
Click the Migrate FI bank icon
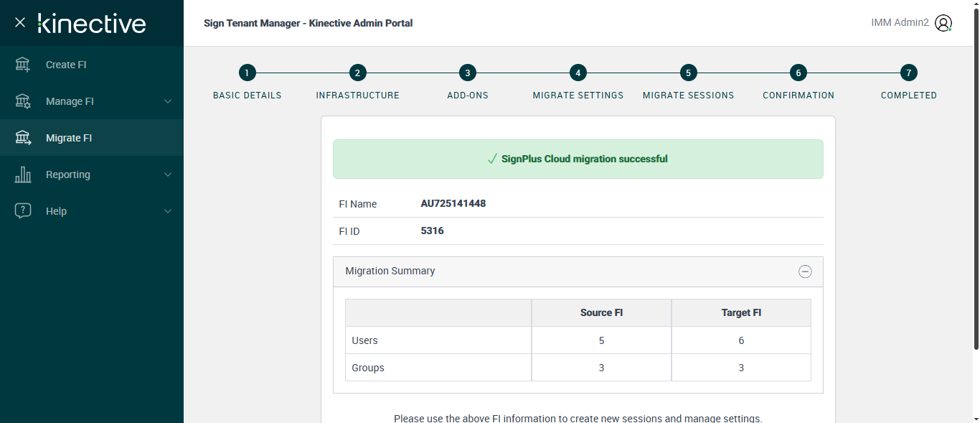(x=23, y=138)
